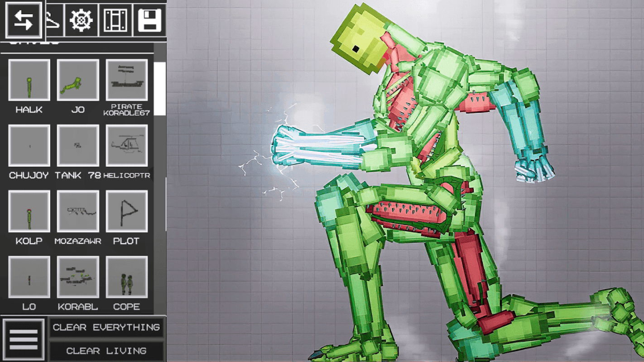Open the gear settings icon
Screen dimensions: 644x362
point(82,20)
